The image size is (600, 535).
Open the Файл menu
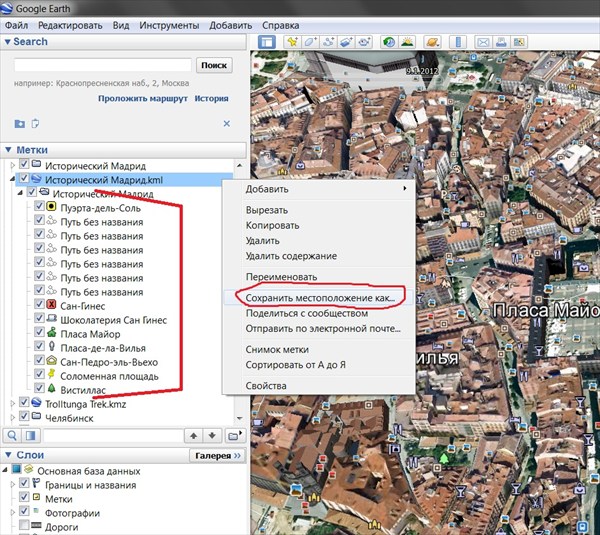pyautogui.click(x=16, y=26)
